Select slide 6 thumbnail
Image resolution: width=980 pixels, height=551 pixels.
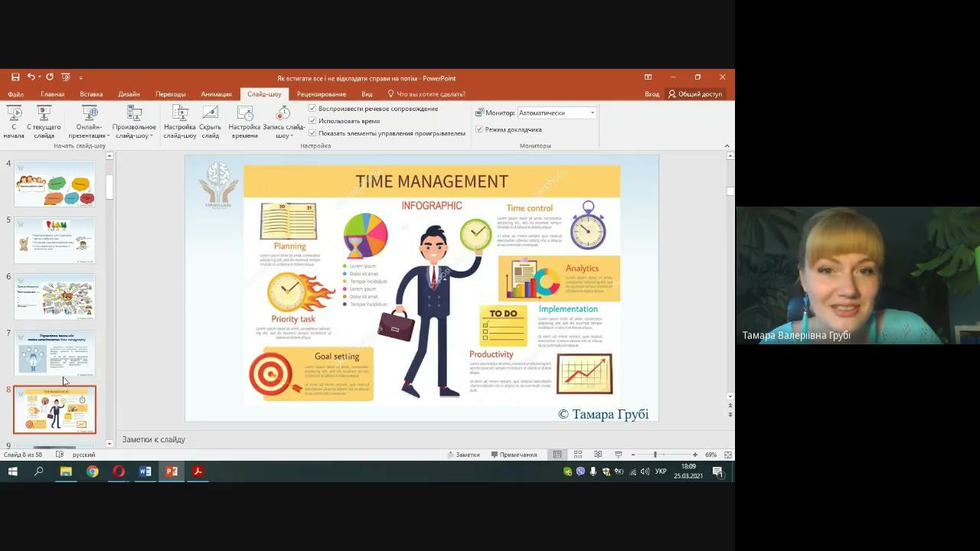(x=54, y=297)
